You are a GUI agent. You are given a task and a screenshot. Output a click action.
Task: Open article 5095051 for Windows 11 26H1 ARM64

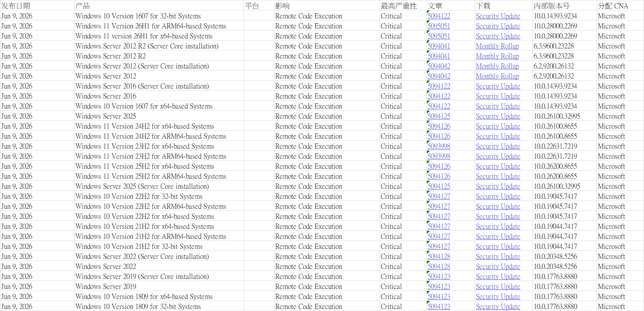coord(439,26)
